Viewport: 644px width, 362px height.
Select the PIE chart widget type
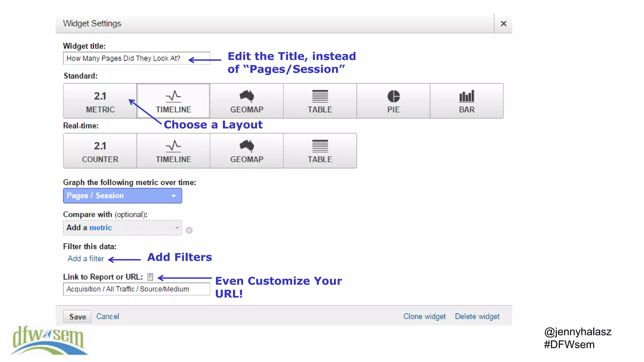[393, 101]
